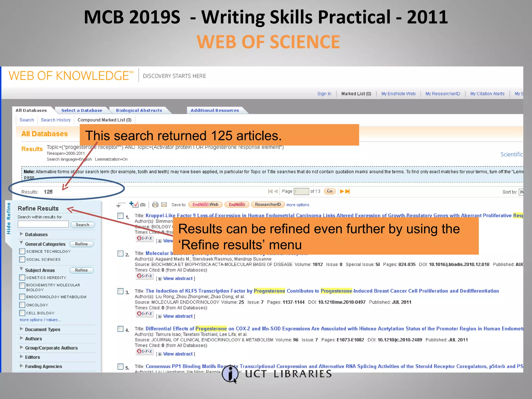Click Refine button beside General Categories
This screenshot has width=532, height=399.
pyautogui.click(x=81, y=244)
